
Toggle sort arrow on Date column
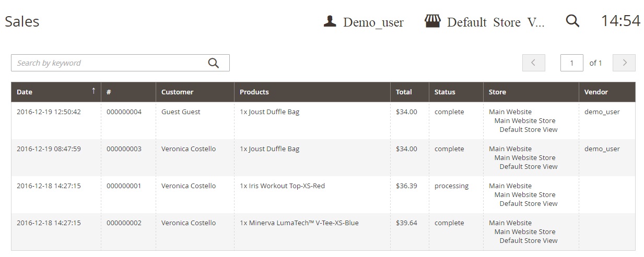pos(93,91)
